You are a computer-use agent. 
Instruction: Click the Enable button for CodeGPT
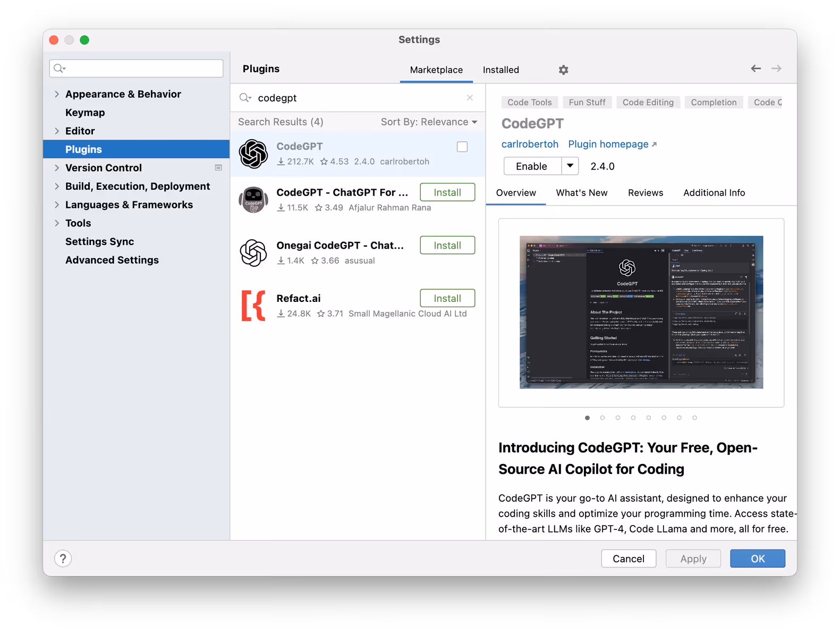point(532,166)
